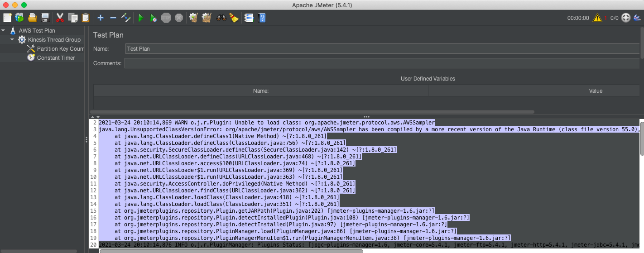Click the Open file folder icon
Image resolution: width=644 pixels, height=253 pixels.
(32, 18)
